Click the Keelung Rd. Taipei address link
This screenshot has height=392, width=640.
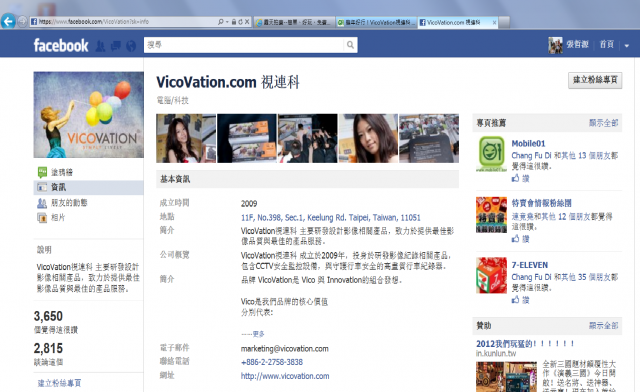point(331,218)
